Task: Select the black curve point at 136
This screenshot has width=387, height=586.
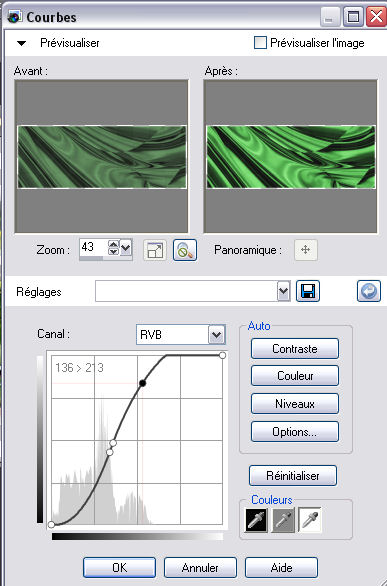Action: pyautogui.click(x=142, y=383)
